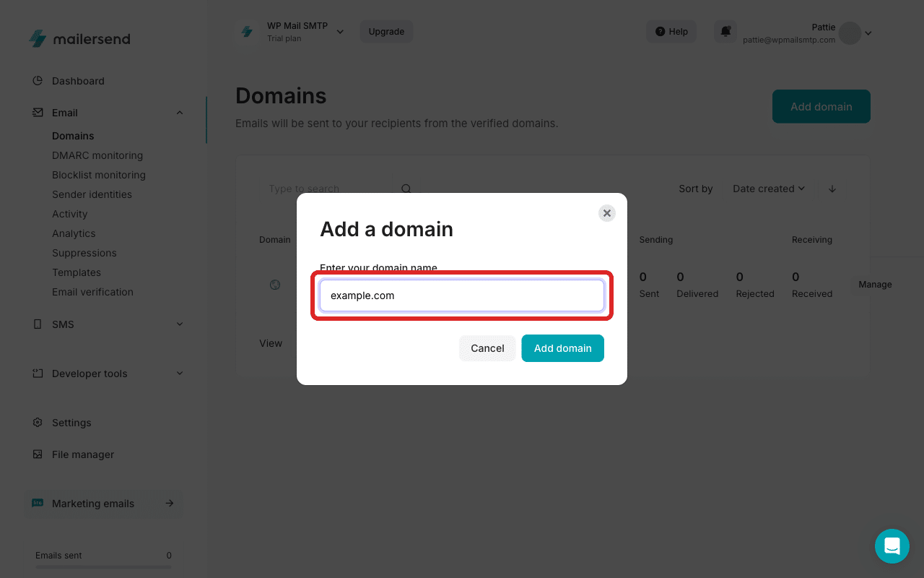Collapse the Email section in the sidebar
Screen dimensions: 924x578
click(x=179, y=113)
